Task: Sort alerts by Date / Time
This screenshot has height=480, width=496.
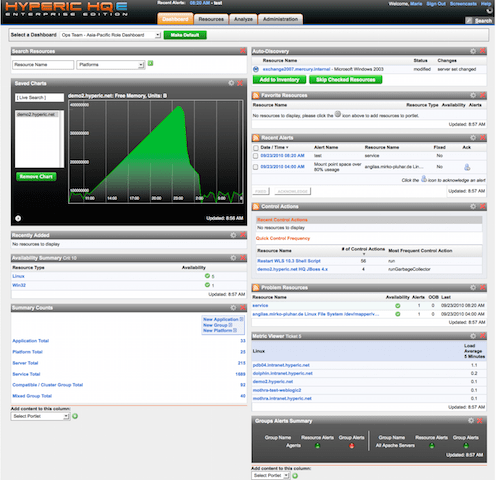Action: point(274,147)
